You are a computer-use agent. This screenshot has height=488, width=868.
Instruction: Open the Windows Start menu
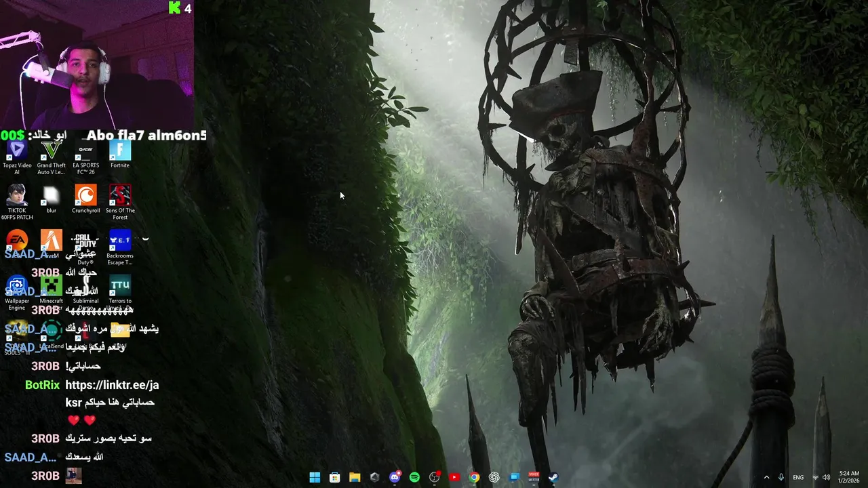315,477
